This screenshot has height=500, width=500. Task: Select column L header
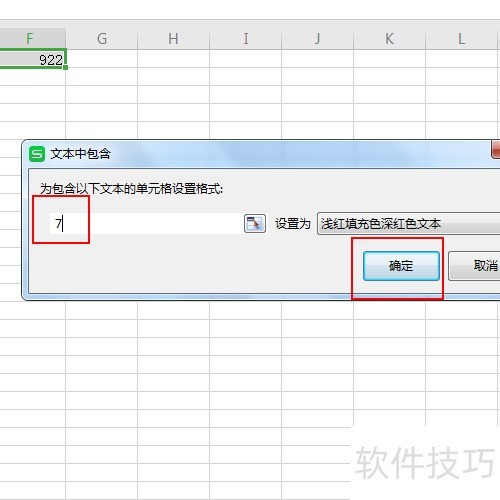(x=462, y=39)
